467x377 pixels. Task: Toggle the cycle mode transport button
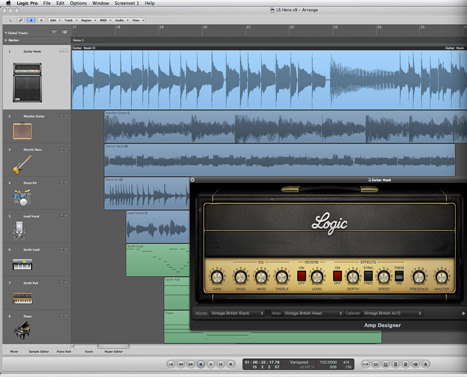point(376,364)
